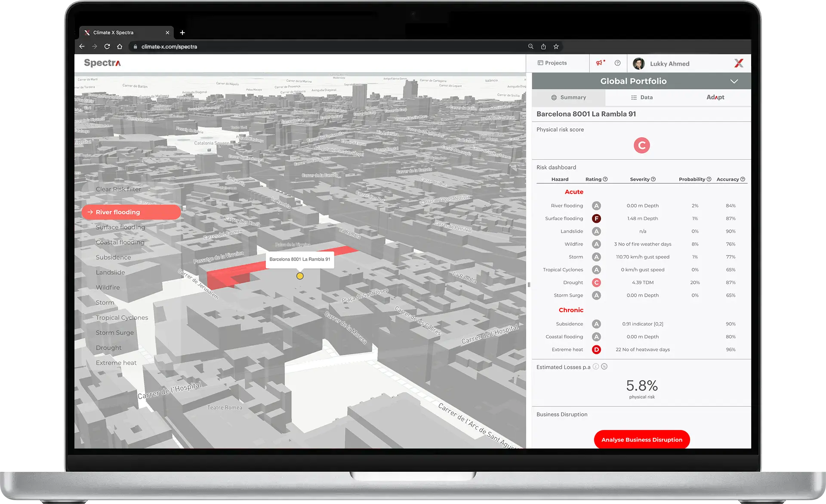Image resolution: width=826 pixels, height=504 pixels.
Task: Click the Storm Surge rating A badge
Action: pyautogui.click(x=596, y=295)
